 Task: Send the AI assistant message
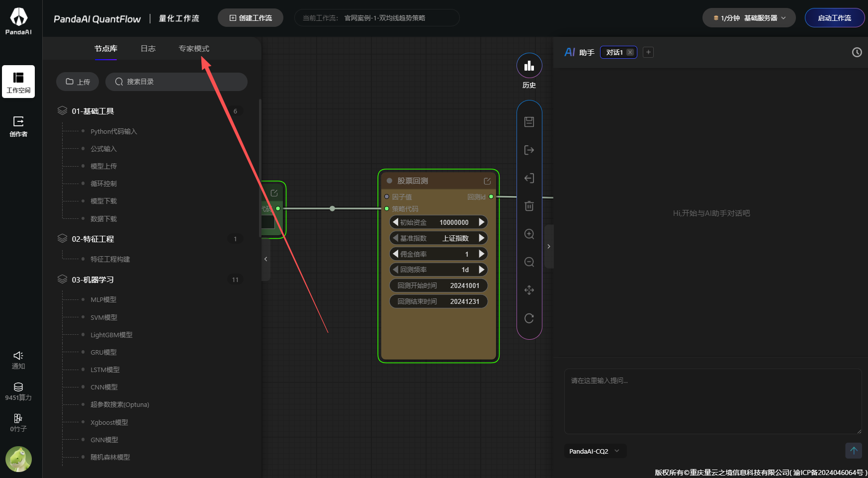tap(854, 451)
